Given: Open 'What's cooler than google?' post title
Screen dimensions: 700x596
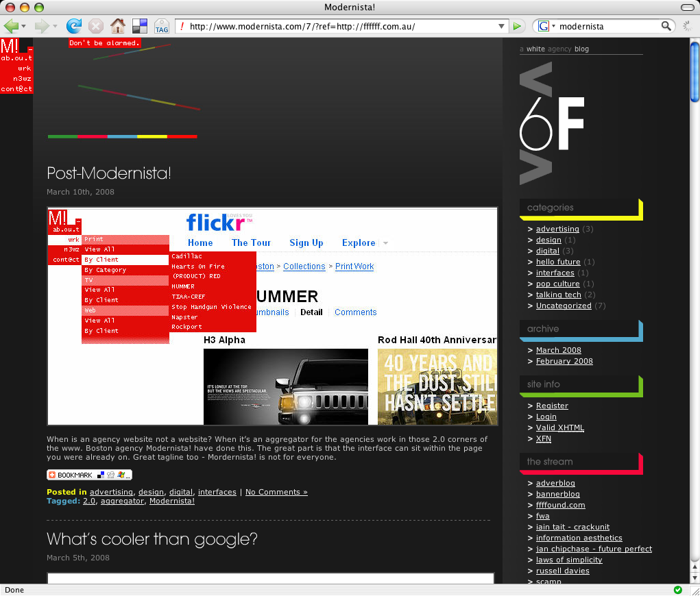Looking at the screenshot, I should [x=152, y=539].
